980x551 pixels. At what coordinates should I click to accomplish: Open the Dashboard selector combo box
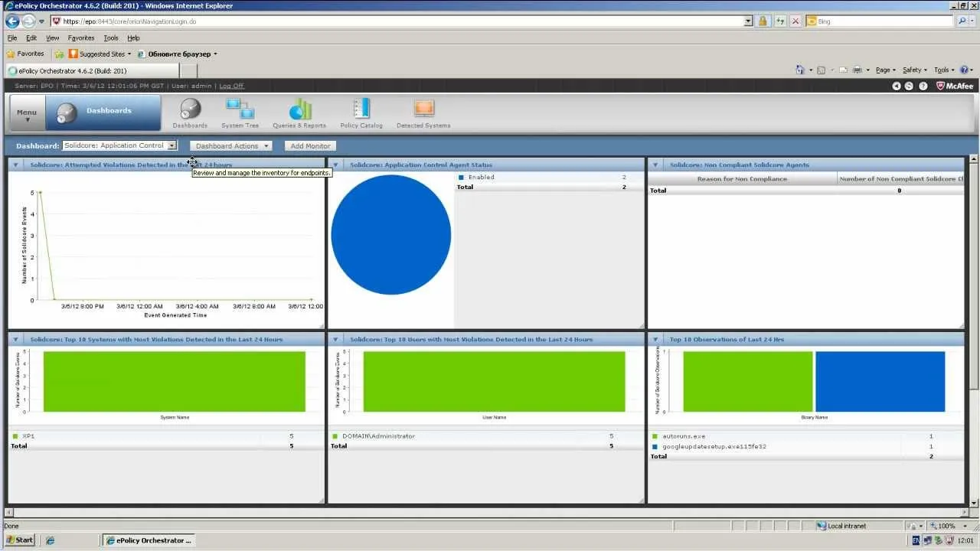coord(119,145)
